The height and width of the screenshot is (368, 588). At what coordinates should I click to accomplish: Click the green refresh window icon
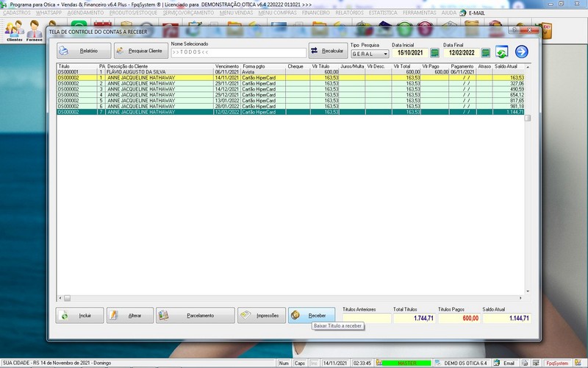click(502, 52)
